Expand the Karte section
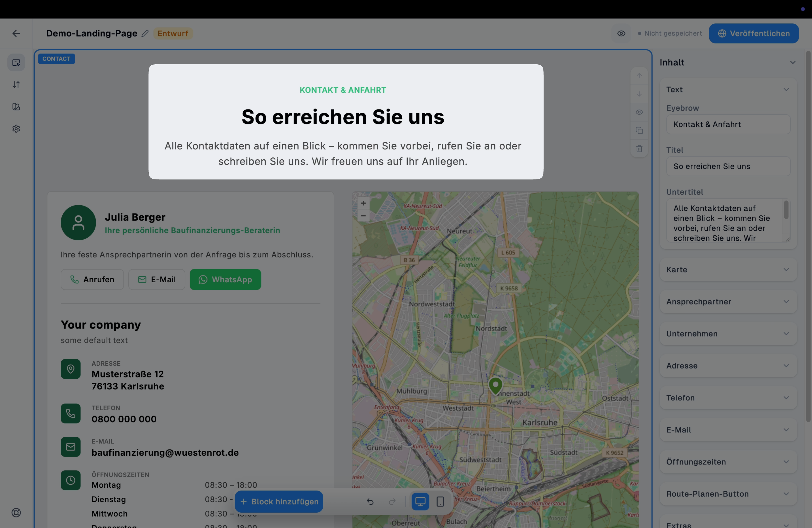812x528 pixels. tap(728, 269)
